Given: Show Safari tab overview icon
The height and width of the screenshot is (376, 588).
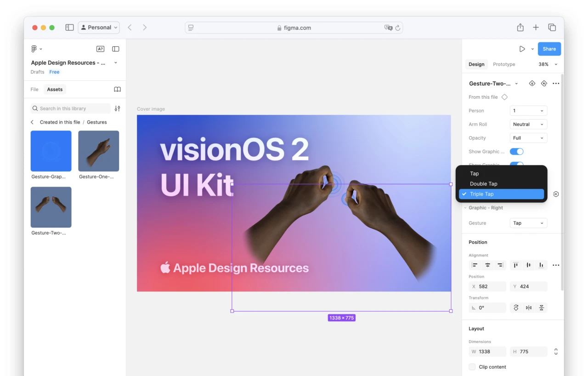Looking at the screenshot, I should 552,28.
